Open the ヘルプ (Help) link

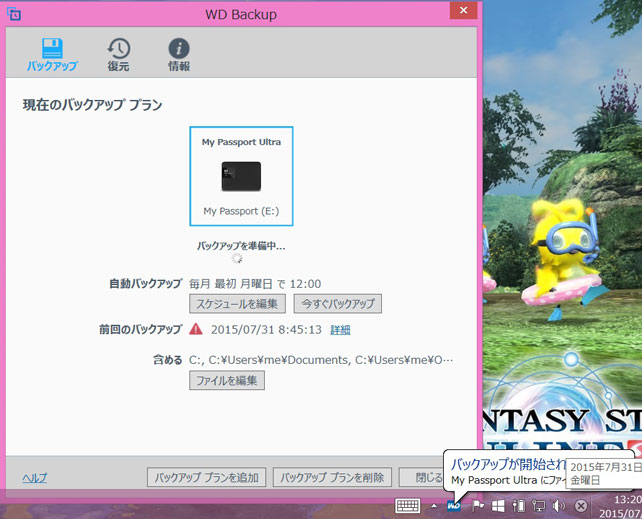coord(35,478)
